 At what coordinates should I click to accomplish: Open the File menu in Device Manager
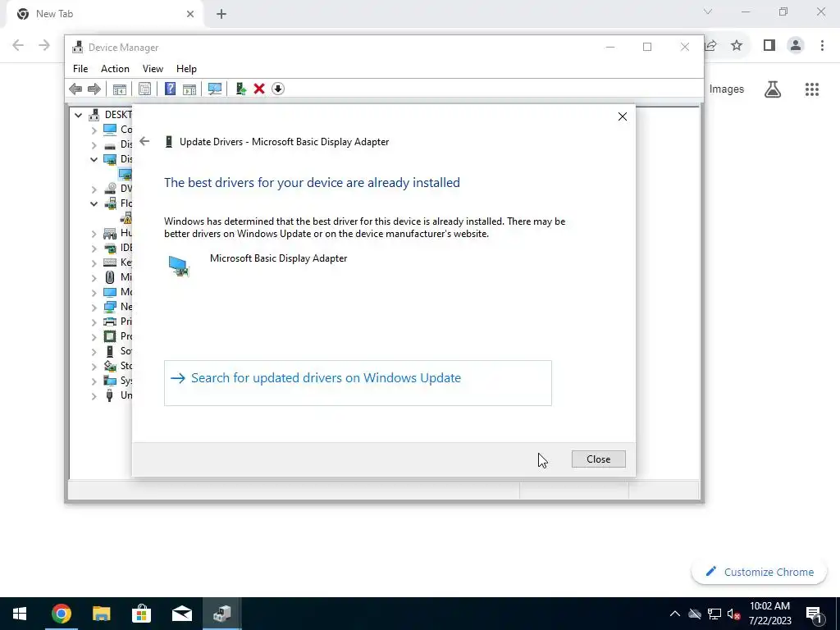[x=80, y=69]
